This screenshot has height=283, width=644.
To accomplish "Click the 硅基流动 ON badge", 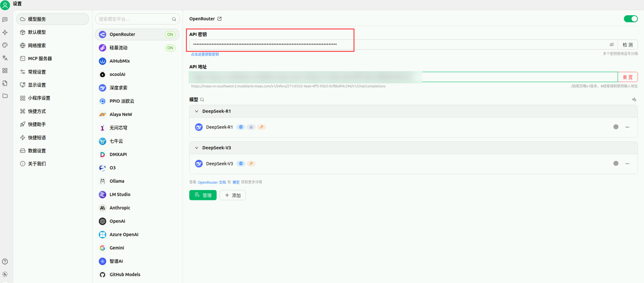I will [170, 48].
